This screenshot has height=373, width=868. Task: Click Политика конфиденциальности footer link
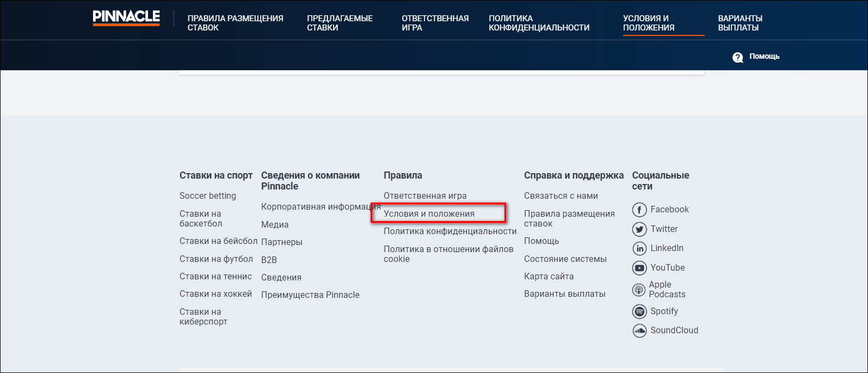click(x=450, y=231)
